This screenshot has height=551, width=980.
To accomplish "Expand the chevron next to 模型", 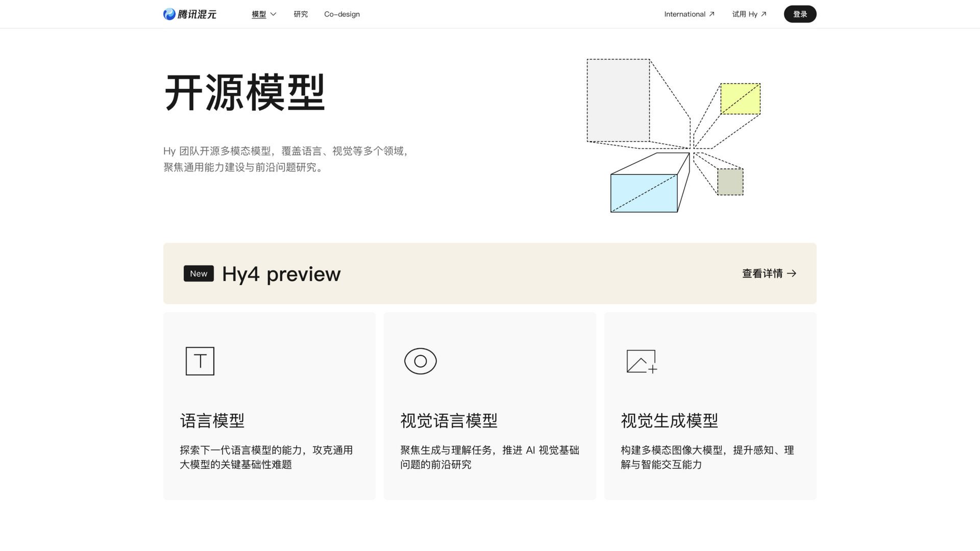I will tap(273, 14).
